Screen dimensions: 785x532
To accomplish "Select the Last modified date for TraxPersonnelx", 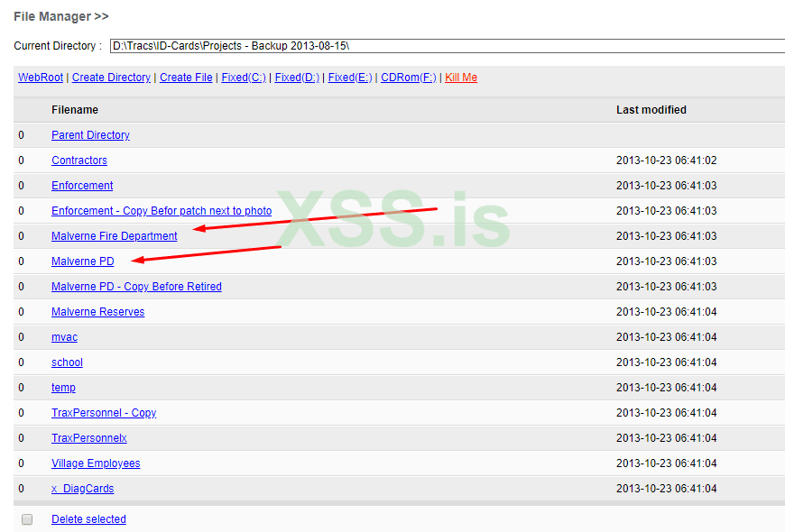I will (667, 438).
